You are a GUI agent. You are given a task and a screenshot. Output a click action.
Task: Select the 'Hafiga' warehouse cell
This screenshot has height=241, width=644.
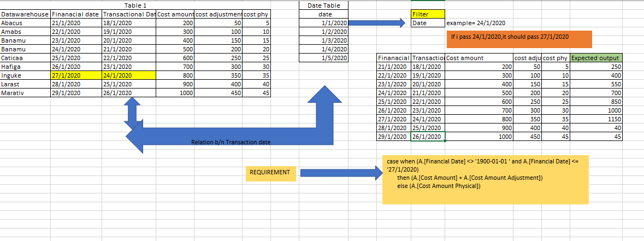(26, 67)
